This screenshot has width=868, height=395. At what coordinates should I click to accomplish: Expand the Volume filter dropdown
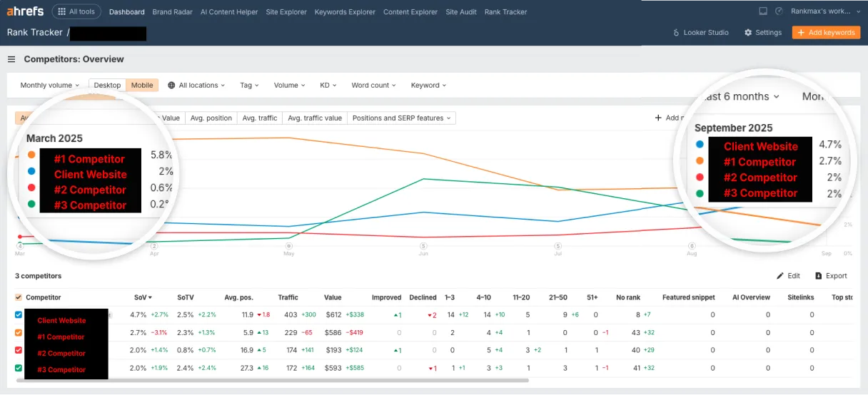(289, 85)
